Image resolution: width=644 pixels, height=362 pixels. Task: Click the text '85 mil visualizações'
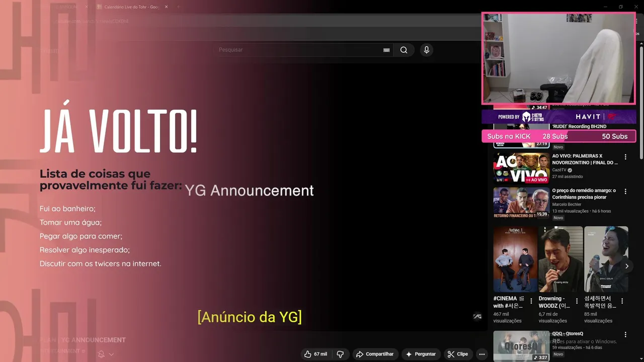tap(598, 317)
